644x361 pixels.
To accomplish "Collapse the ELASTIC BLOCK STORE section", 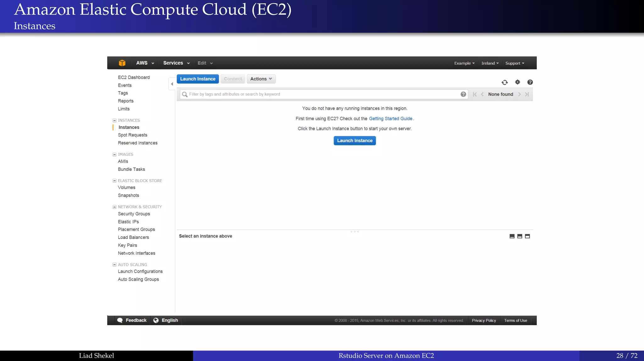I will pos(114,181).
